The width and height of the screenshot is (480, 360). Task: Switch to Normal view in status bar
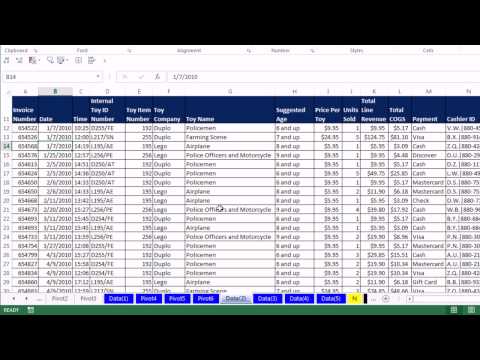tap(454, 310)
